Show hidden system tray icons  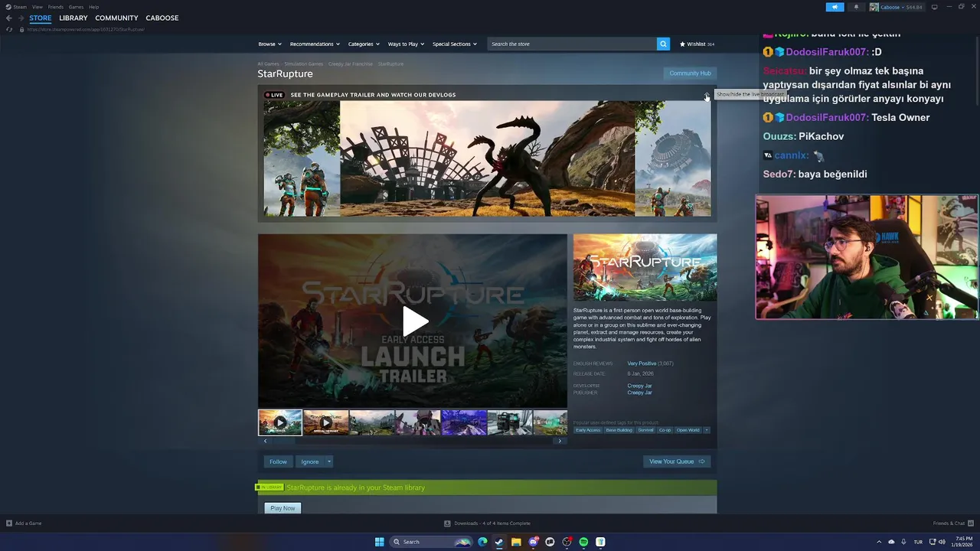pyautogui.click(x=879, y=542)
